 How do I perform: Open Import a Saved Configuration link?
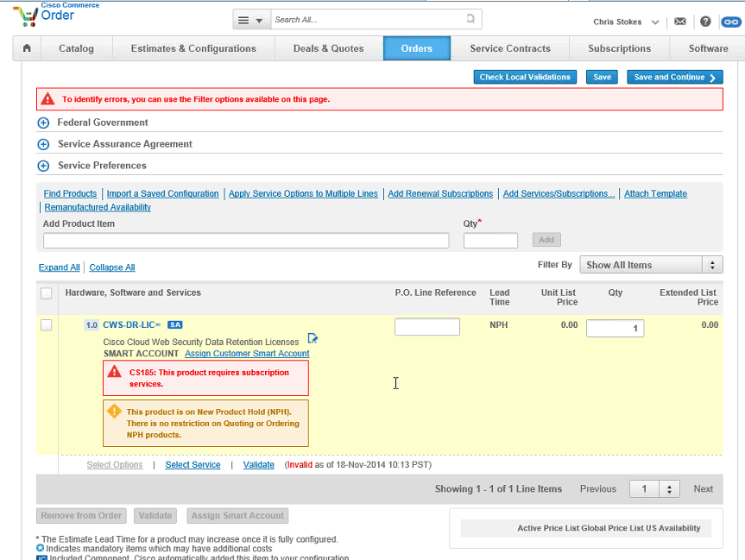162,194
